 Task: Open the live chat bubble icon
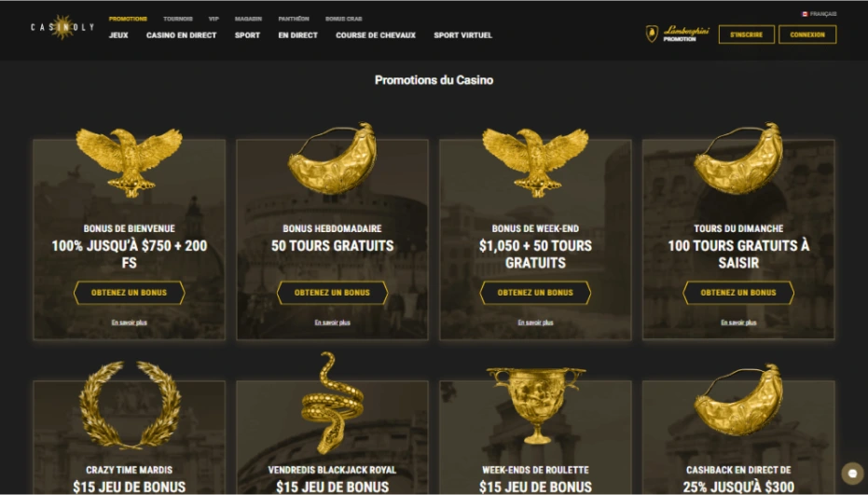(x=852, y=474)
